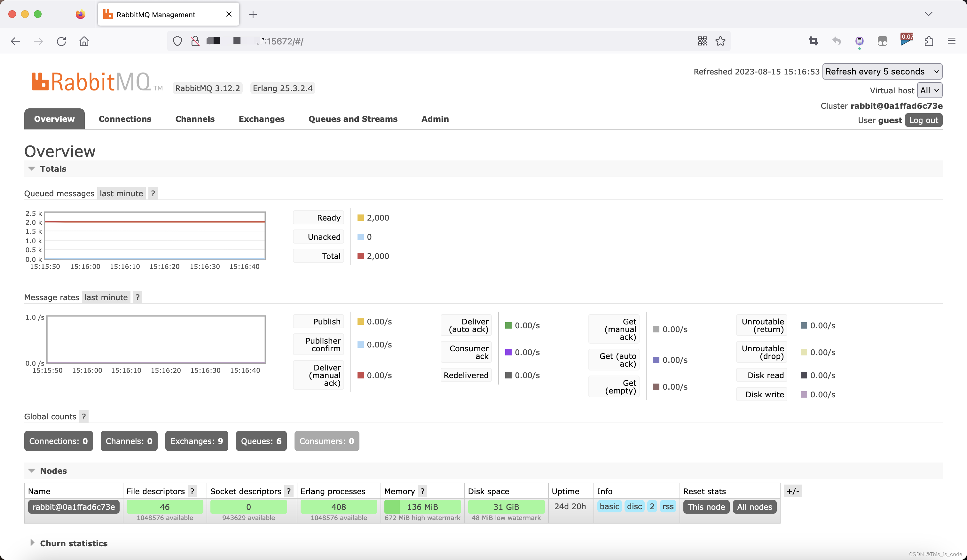
Task: Click the browser forward arrow
Action: [x=38, y=41]
